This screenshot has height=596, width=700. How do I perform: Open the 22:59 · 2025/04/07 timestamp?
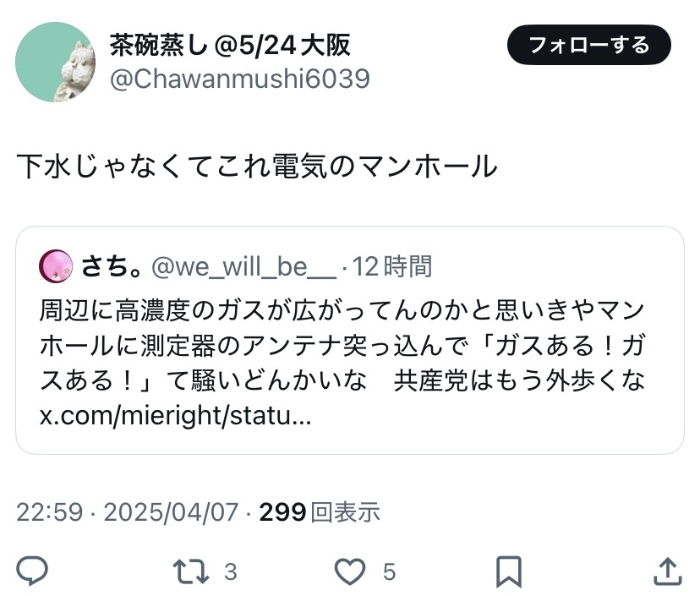tap(127, 511)
